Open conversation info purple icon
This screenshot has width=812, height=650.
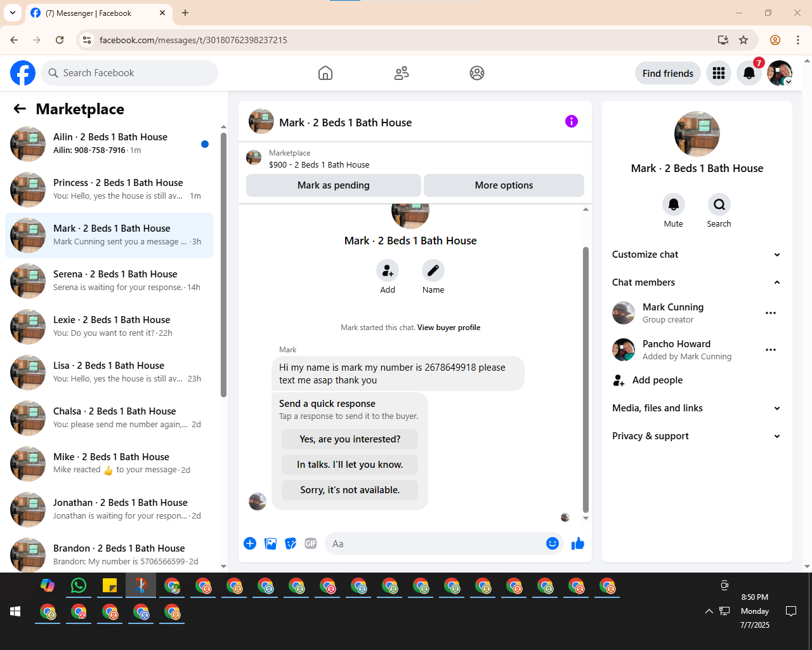point(572,121)
